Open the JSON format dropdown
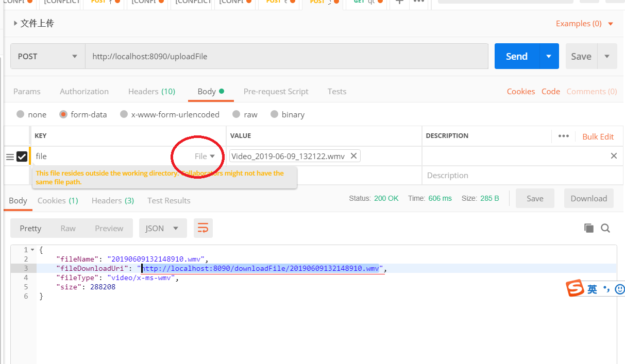This screenshot has width=625, height=364. click(x=163, y=228)
